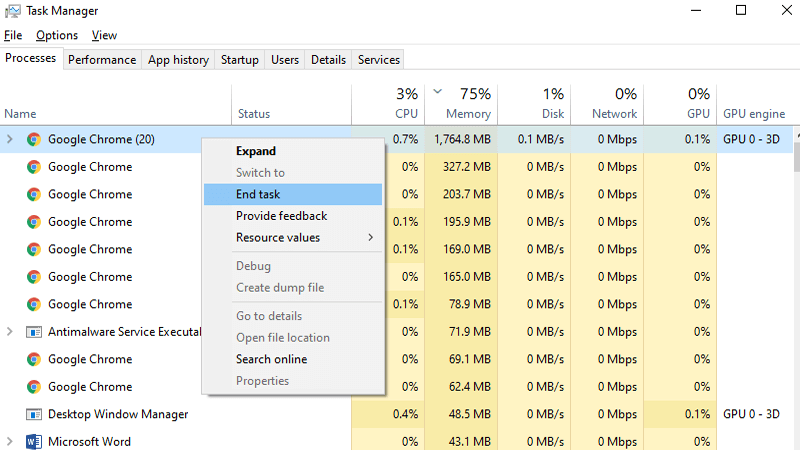The width and height of the screenshot is (800, 450).
Task: Click Antimalware Service Executable process icon
Action: [x=34, y=332]
